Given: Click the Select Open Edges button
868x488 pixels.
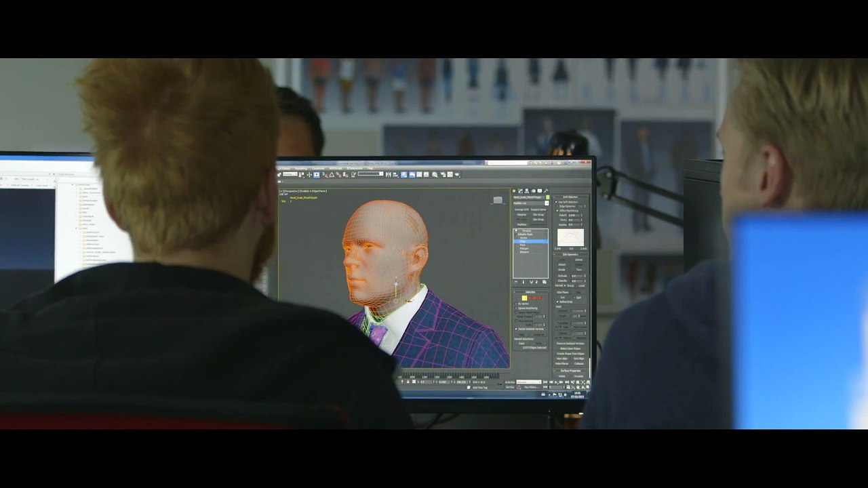Looking at the screenshot, I should click(x=570, y=348).
